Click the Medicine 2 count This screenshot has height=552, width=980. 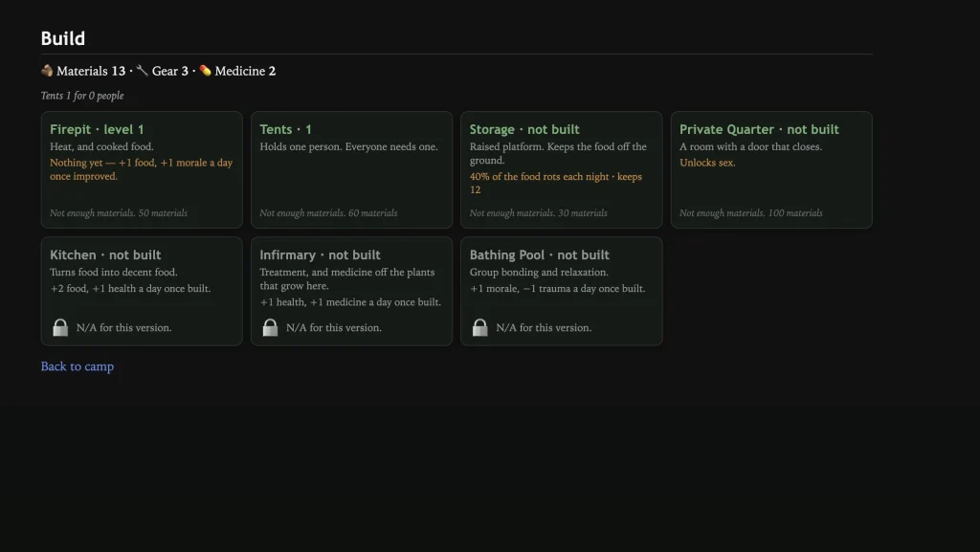[245, 71]
